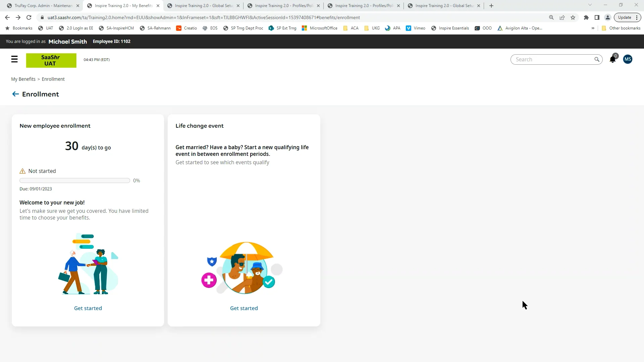This screenshot has height=362, width=644.
Task: Click the enrollment progress bar
Action: click(75, 181)
